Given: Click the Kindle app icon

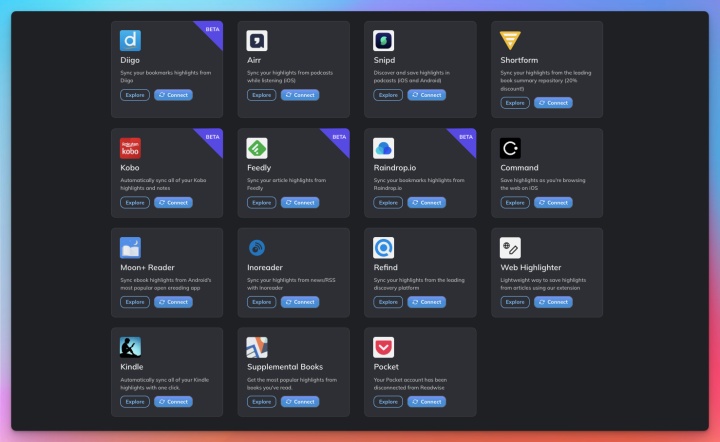Looking at the screenshot, I should coord(130,347).
